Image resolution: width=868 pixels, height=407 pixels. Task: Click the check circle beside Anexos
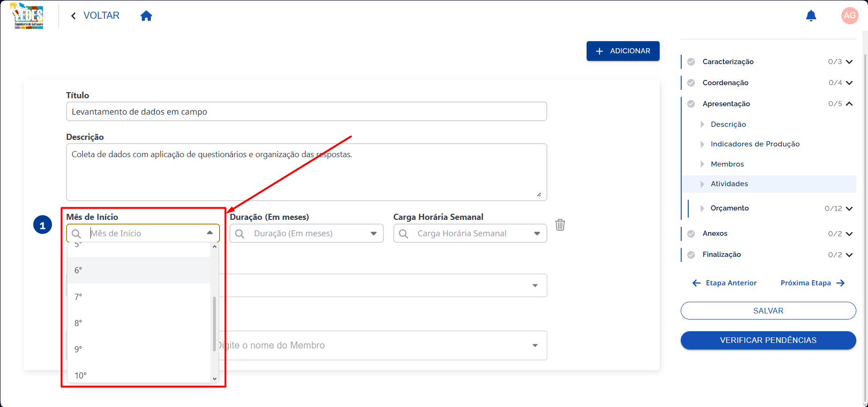691,234
